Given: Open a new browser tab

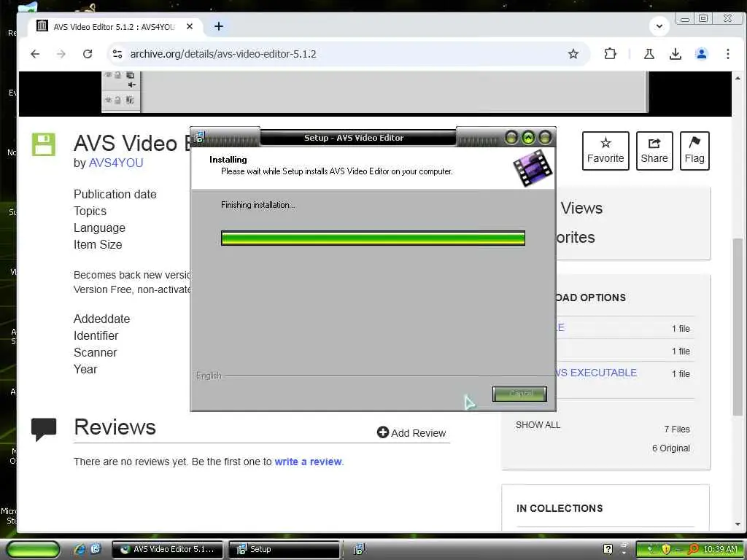Looking at the screenshot, I should coord(219,26).
